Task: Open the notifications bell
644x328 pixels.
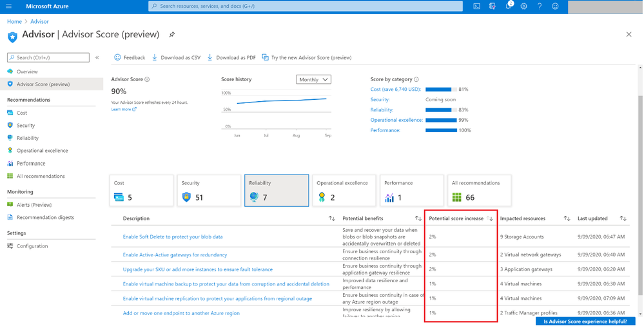Action: (509, 6)
